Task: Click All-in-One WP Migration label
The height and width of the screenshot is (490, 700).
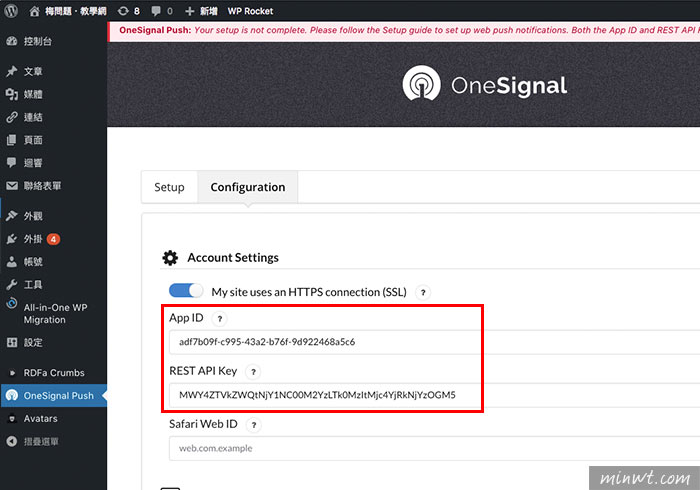Action: point(55,314)
